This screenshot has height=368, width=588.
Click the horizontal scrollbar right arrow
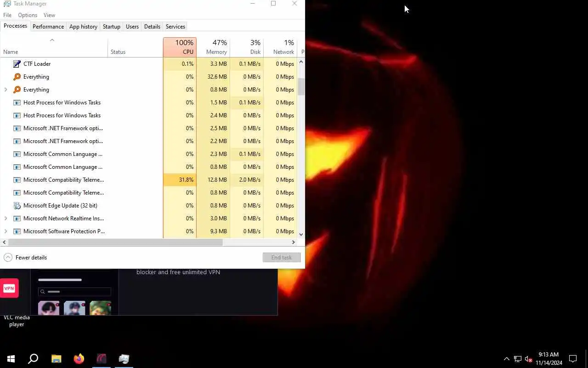point(294,242)
